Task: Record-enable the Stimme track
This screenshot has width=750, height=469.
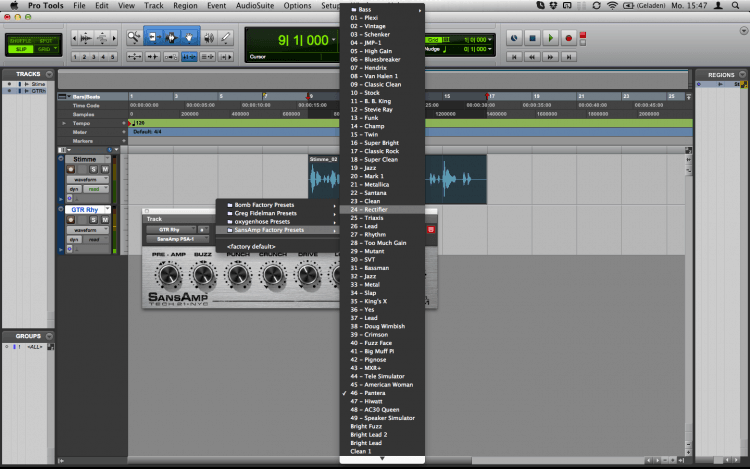Action: click(71, 169)
